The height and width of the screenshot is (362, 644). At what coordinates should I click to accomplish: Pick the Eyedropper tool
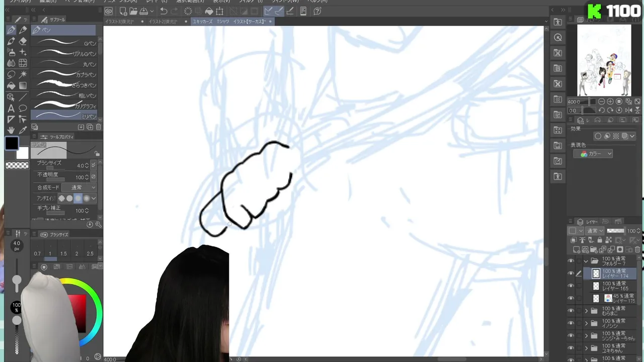[x=23, y=130]
